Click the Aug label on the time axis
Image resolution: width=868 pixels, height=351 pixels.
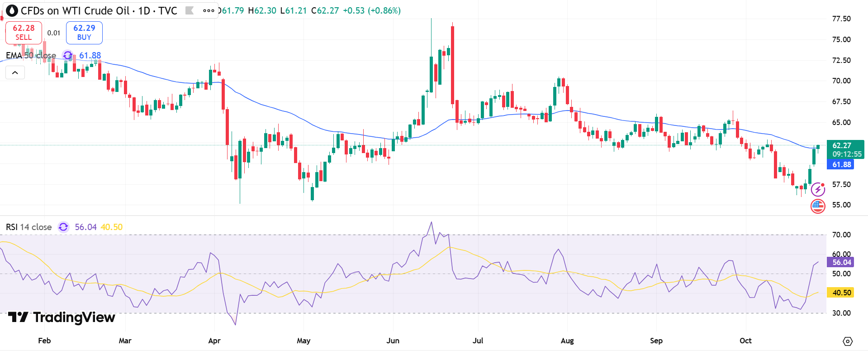(x=567, y=341)
